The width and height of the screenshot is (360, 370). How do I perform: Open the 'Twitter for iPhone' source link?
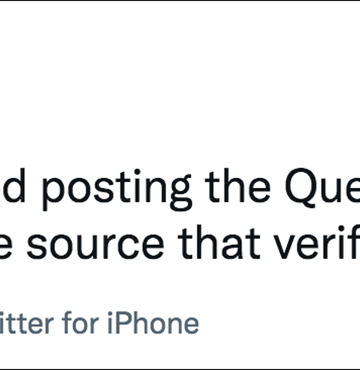[x=99, y=323]
